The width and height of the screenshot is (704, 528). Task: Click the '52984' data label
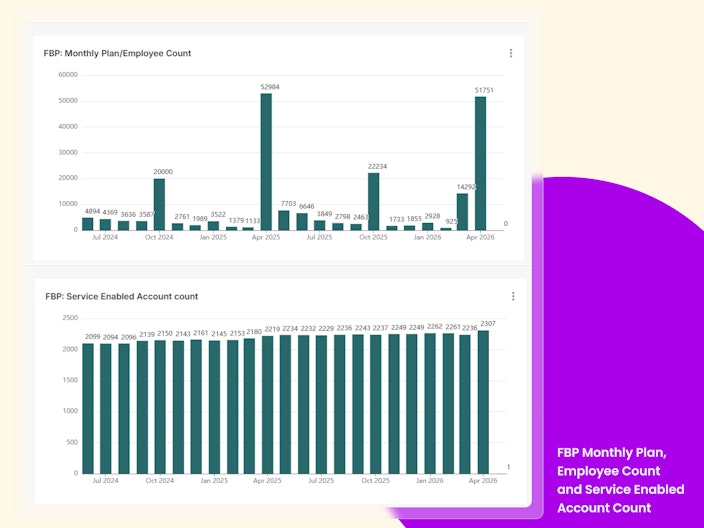click(x=270, y=87)
